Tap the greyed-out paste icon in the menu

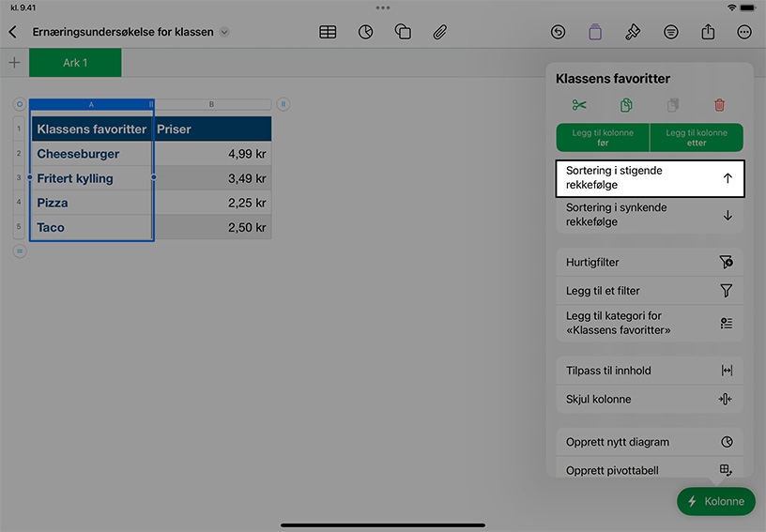(x=673, y=105)
